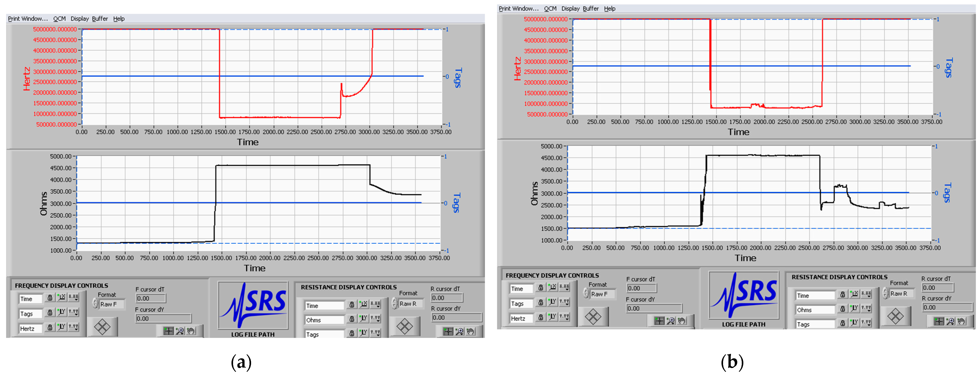Select crosshair cursor tool in left window's frequency palette

point(168,331)
